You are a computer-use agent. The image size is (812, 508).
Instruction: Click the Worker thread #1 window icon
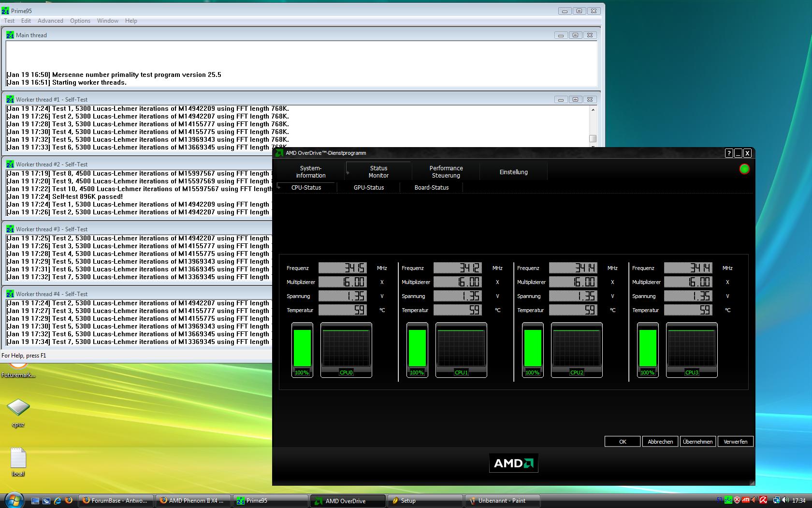10,99
